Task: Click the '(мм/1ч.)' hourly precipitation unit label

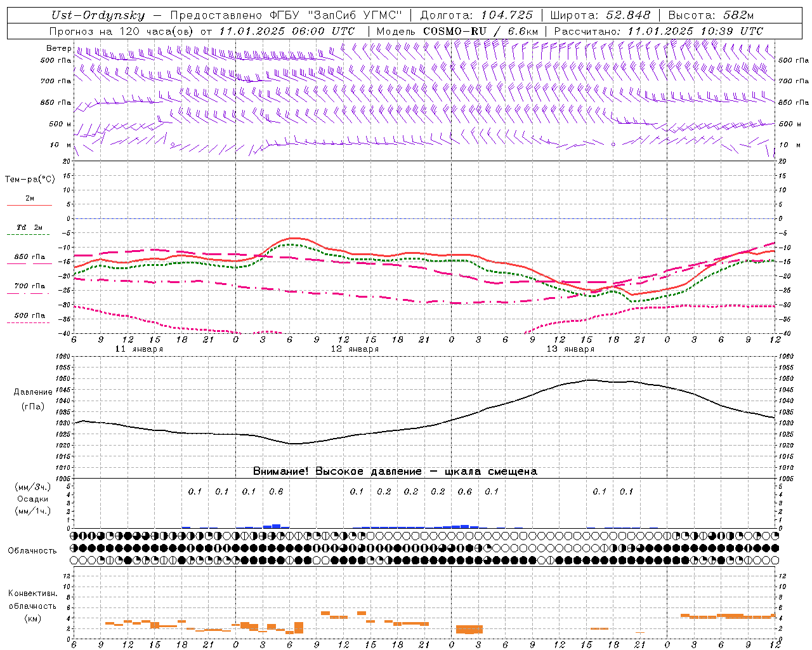Action: point(33,511)
